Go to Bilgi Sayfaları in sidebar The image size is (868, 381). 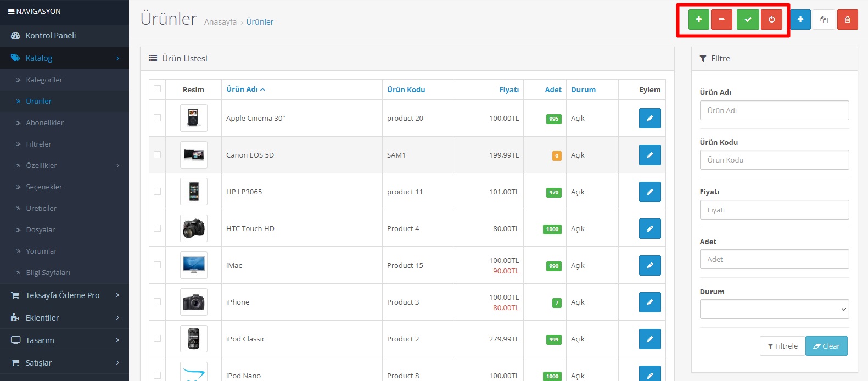click(x=64, y=272)
